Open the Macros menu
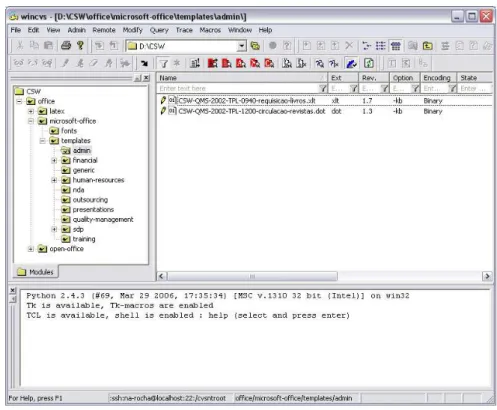 210,30
